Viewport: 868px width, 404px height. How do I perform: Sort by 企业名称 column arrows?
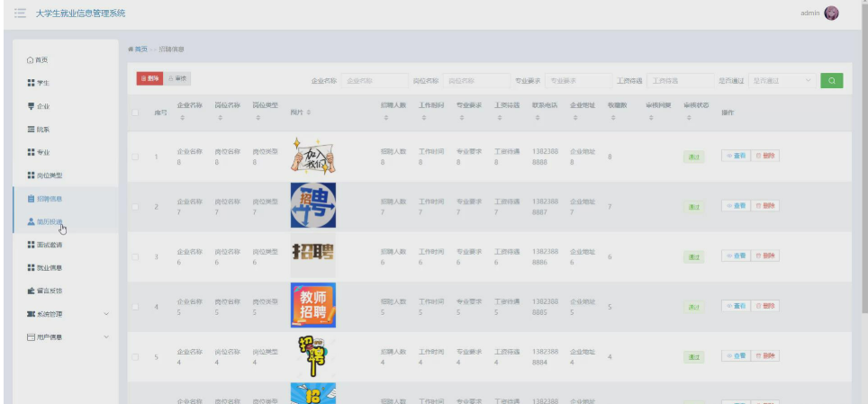(x=182, y=118)
